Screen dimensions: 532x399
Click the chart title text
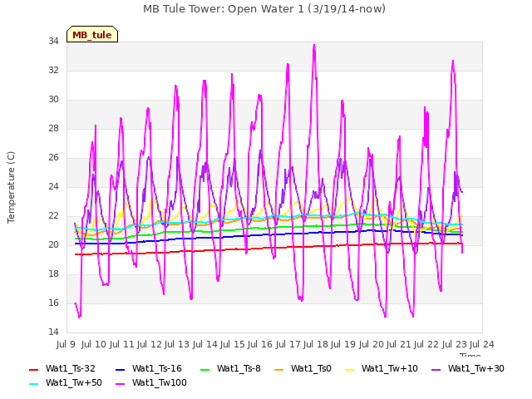pos(264,9)
